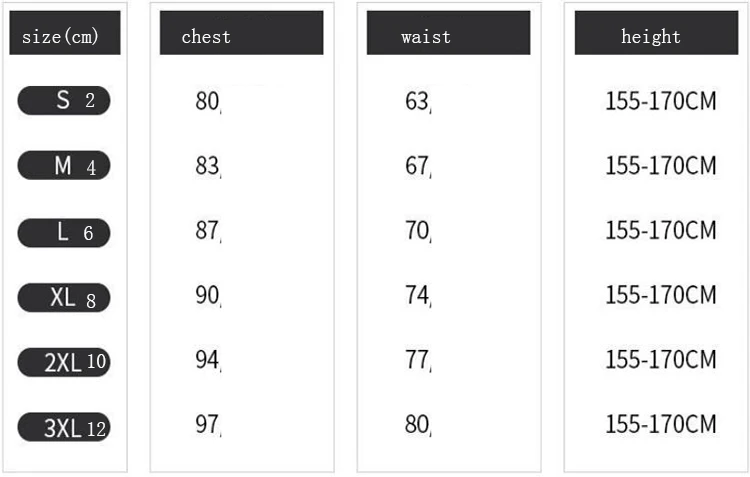Select the S 2 size pill
The height and width of the screenshot is (477, 750).
point(64,100)
